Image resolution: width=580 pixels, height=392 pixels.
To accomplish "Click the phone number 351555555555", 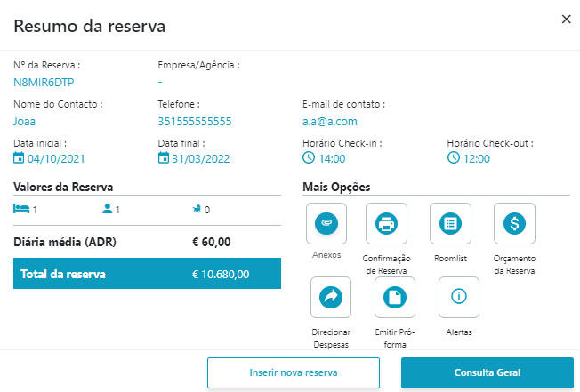I will click(194, 121).
